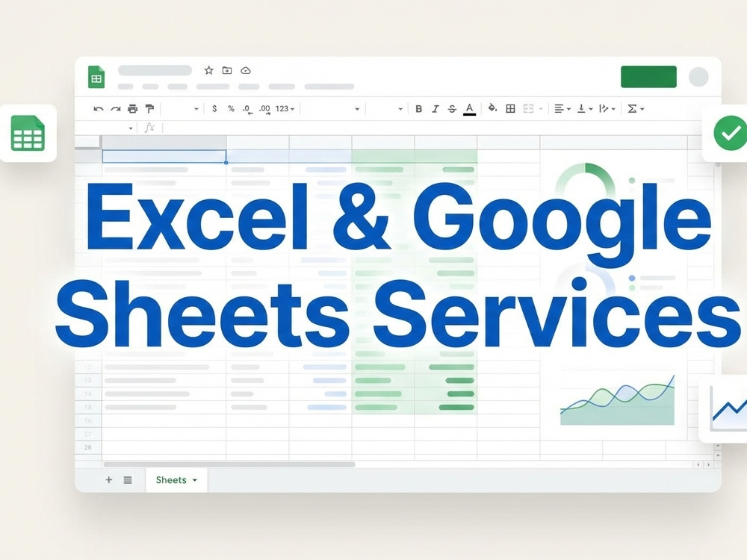This screenshot has height=560, width=747.
Task: Open the text color picker
Action: tap(470, 109)
